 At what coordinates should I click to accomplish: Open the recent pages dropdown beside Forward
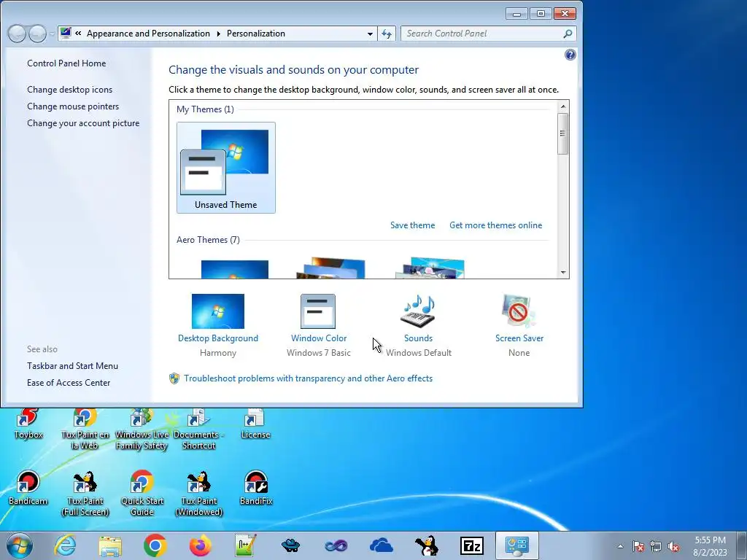[52, 34]
